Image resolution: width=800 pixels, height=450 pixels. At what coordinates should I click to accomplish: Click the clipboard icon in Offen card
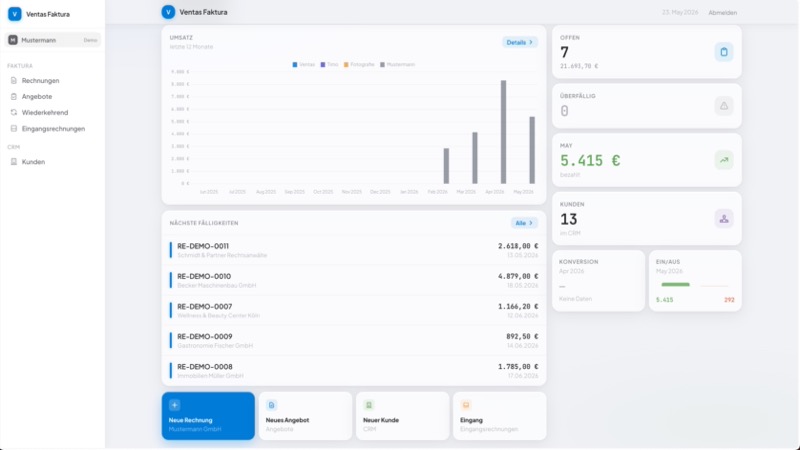tap(723, 52)
